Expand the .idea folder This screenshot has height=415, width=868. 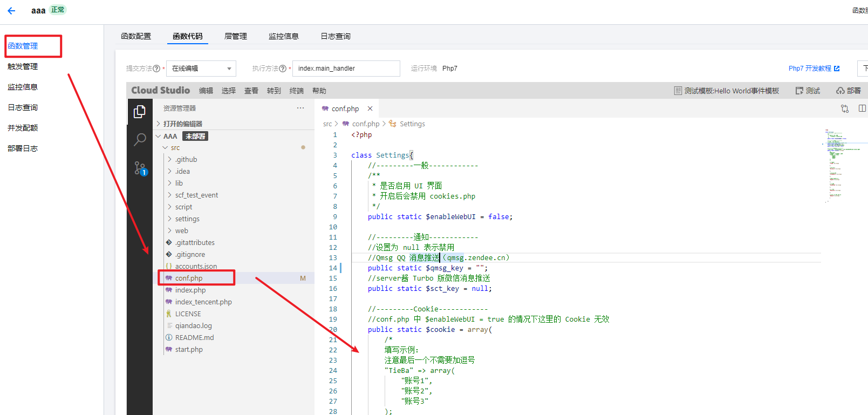pyautogui.click(x=234, y=171)
